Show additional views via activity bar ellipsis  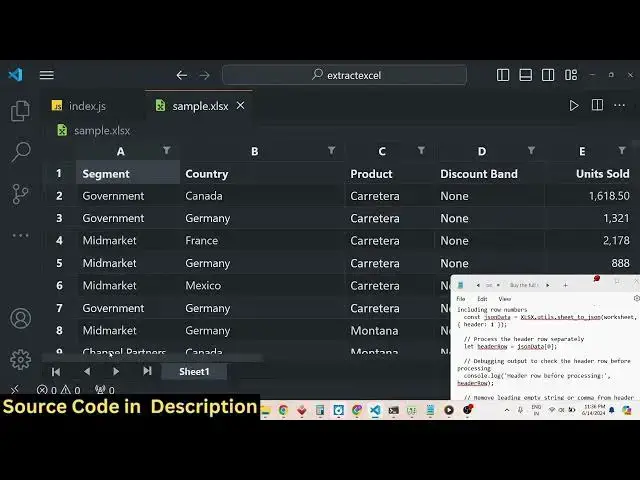[x=20, y=236]
